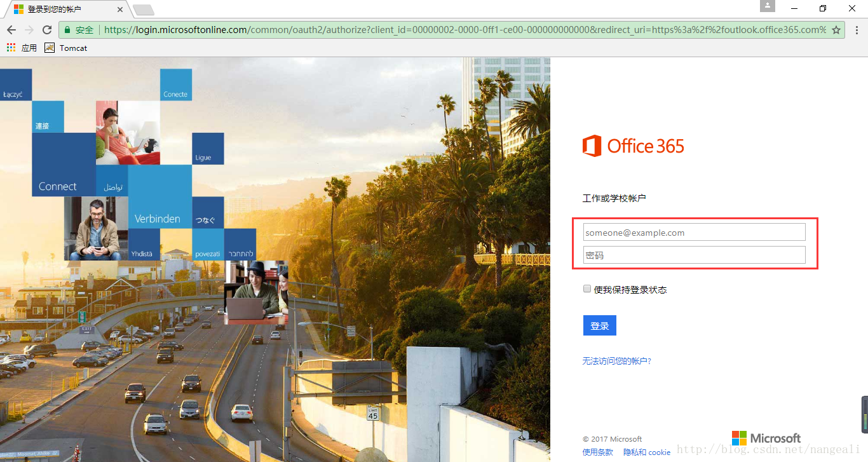Click the browser back arrow
Screen dimensions: 868x462
coord(11,30)
